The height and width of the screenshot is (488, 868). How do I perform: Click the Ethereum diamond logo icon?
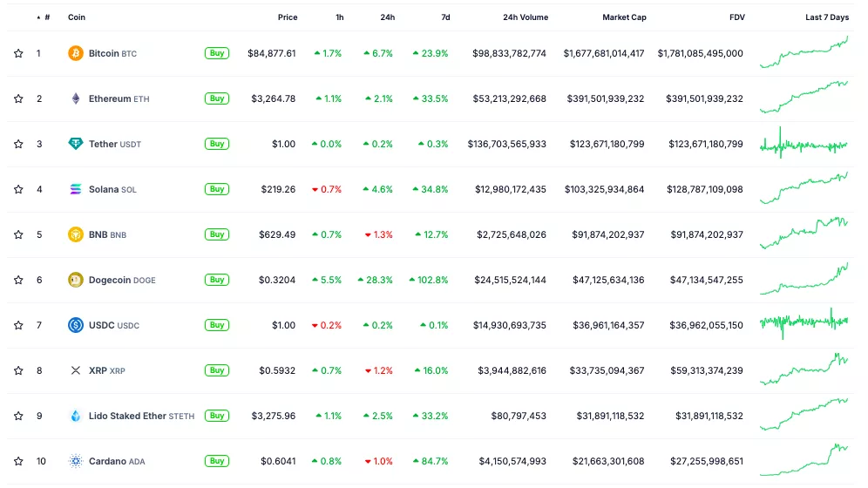(x=76, y=98)
